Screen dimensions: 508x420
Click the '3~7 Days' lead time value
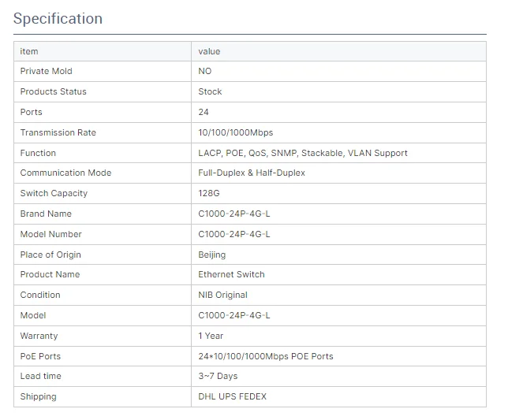pos(218,376)
